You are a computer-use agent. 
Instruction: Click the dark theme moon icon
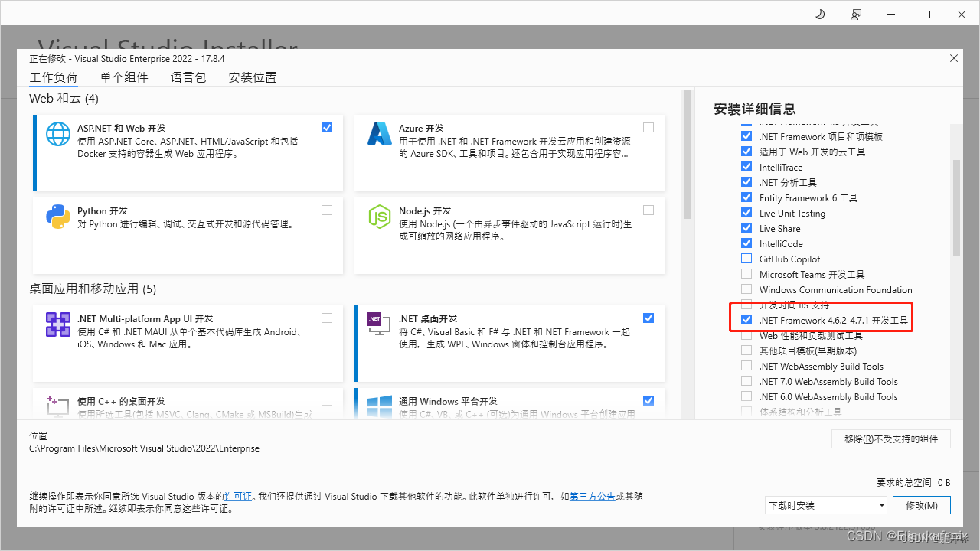pos(819,14)
